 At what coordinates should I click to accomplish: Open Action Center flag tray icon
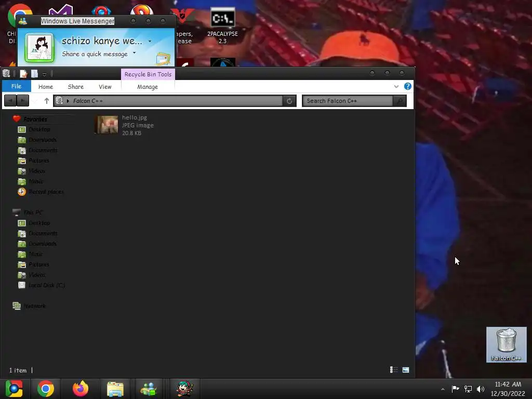(455, 389)
